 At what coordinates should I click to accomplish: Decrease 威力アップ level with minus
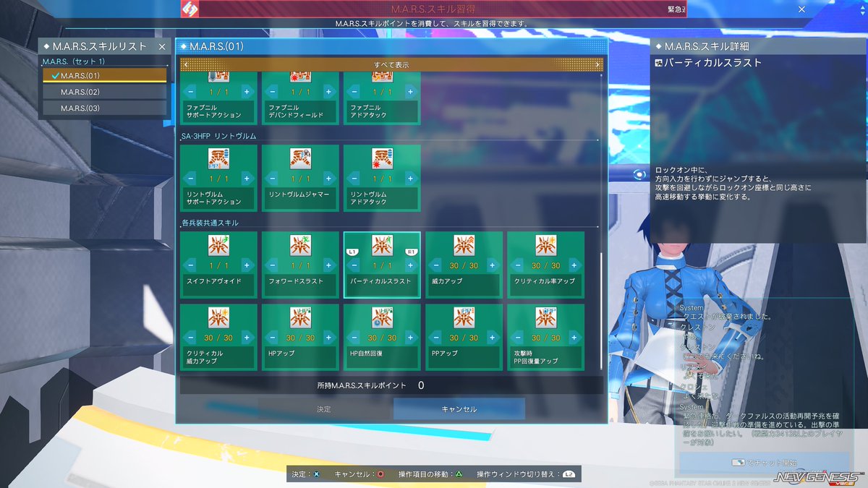coord(436,265)
